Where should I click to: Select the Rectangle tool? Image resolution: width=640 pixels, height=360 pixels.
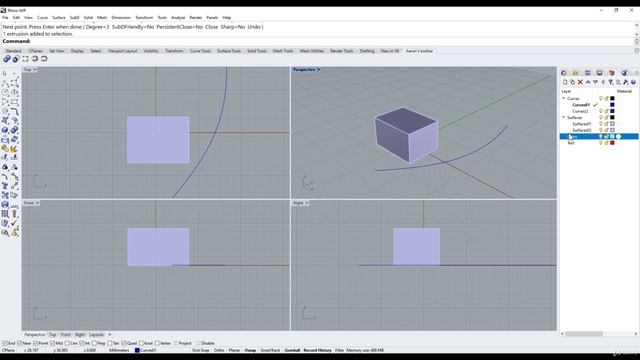click(x=14, y=102)
